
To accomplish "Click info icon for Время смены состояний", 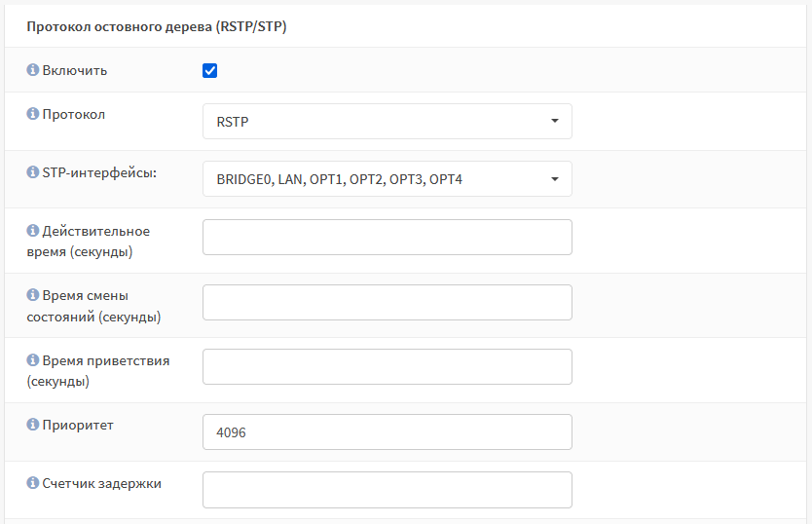I will [x=33, y=295].
